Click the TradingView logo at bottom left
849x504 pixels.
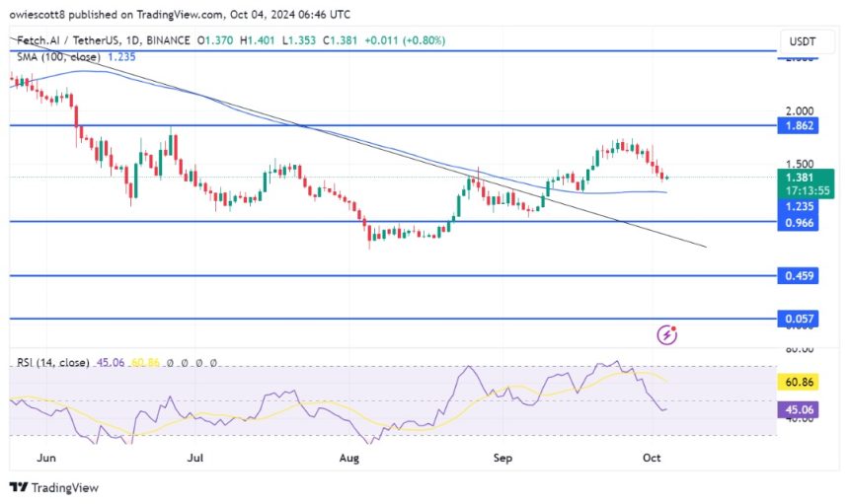coord(54,487)
